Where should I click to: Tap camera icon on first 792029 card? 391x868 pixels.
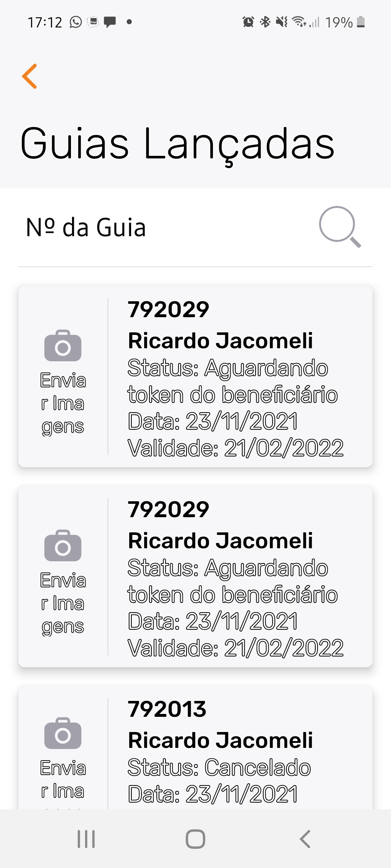(x=63, y=346)
